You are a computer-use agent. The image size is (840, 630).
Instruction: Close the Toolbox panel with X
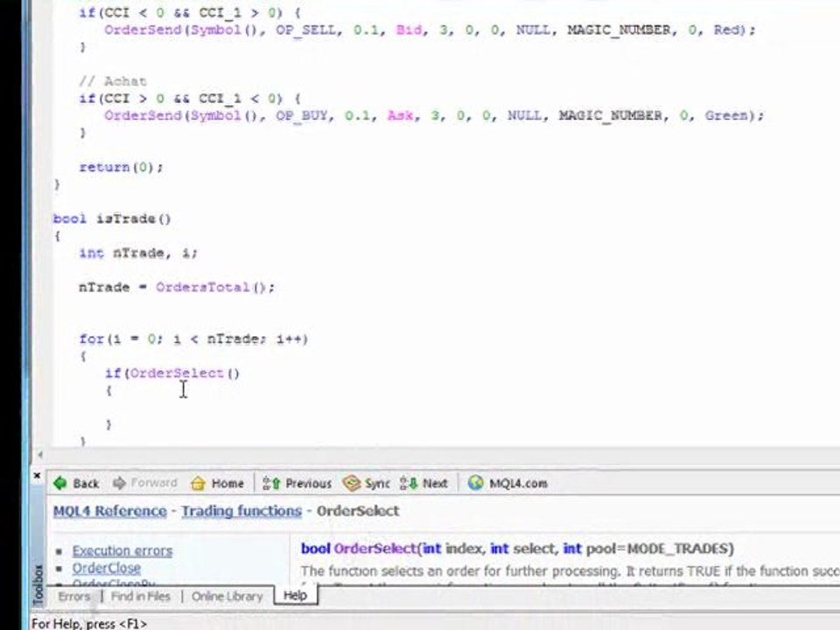point(37,475)
